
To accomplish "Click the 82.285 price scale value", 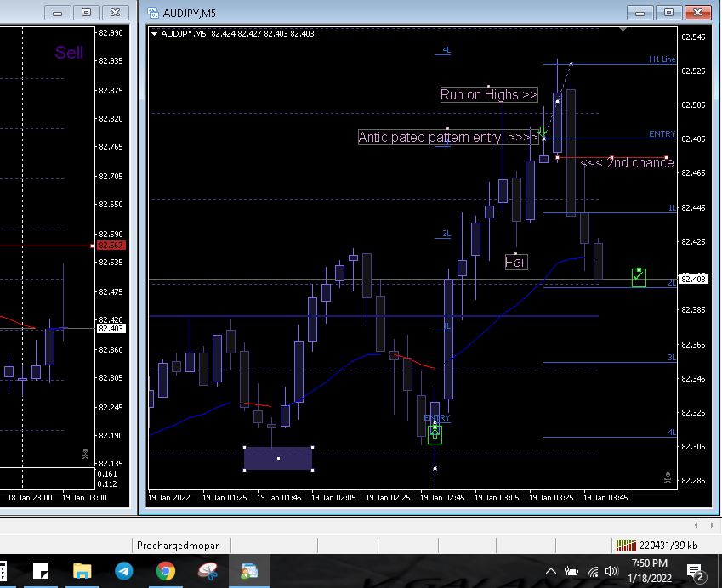I will [x=693, y=480].
